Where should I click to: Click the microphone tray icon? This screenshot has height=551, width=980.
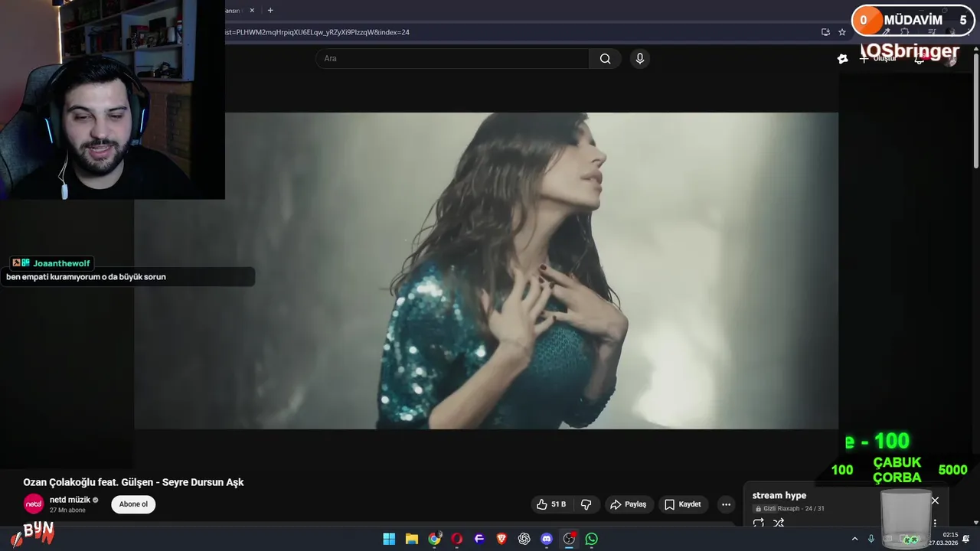871,539
